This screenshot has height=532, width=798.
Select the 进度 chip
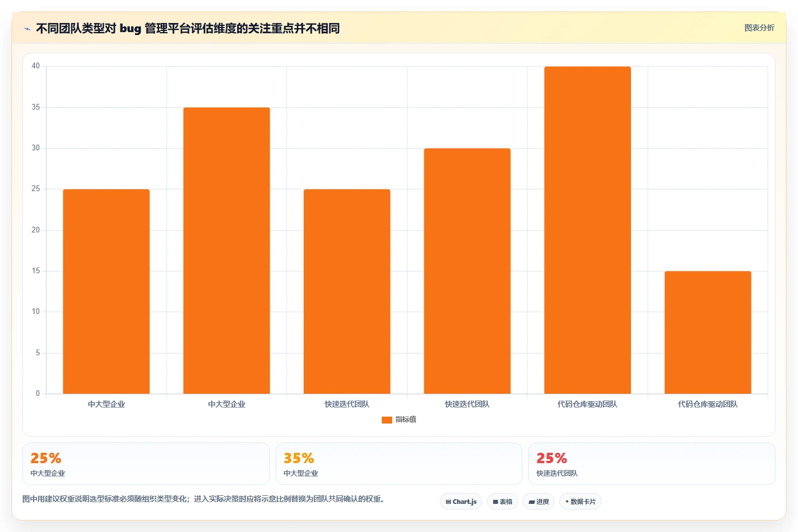point(539,502)
